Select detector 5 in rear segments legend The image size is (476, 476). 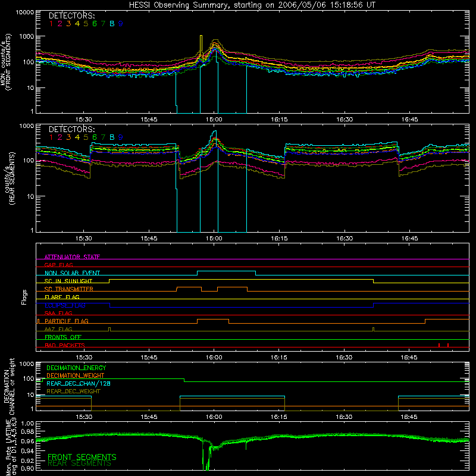click(86, 137)
